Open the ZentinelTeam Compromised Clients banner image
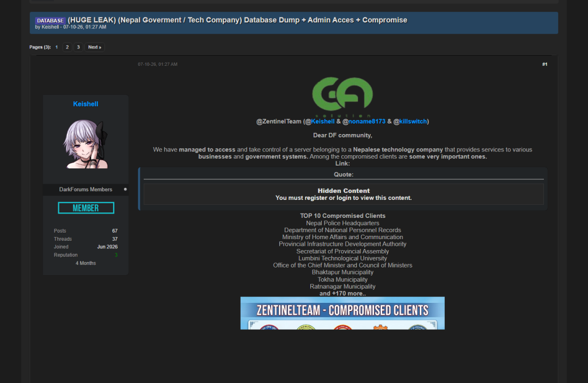 click(342, 313)
